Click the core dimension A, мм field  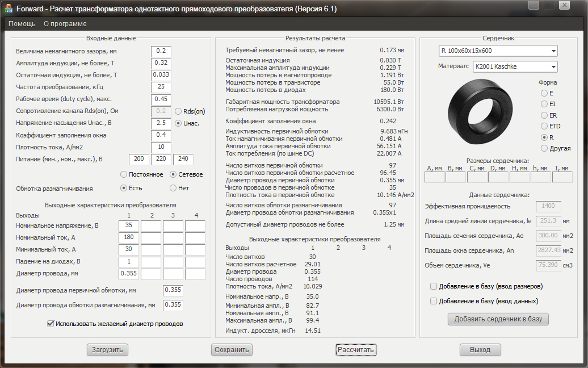coord(435,177)
